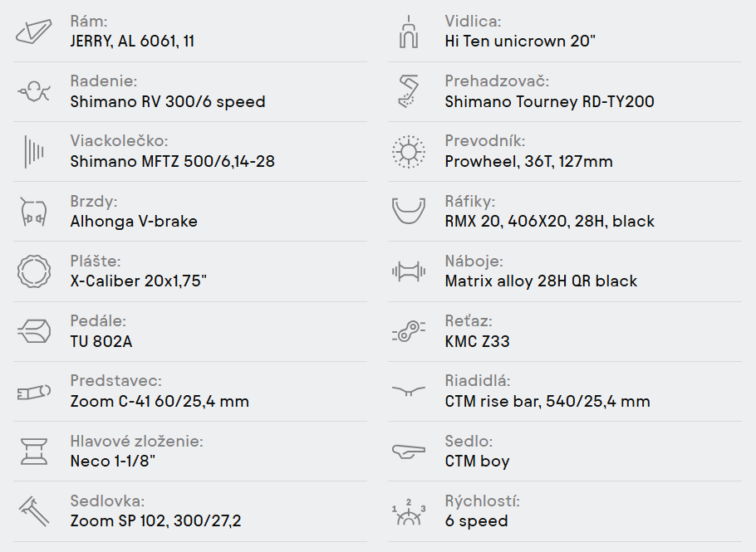Click the headset icon next to Hlavové zloženie
756x552 pixels.
pos(34,452)
